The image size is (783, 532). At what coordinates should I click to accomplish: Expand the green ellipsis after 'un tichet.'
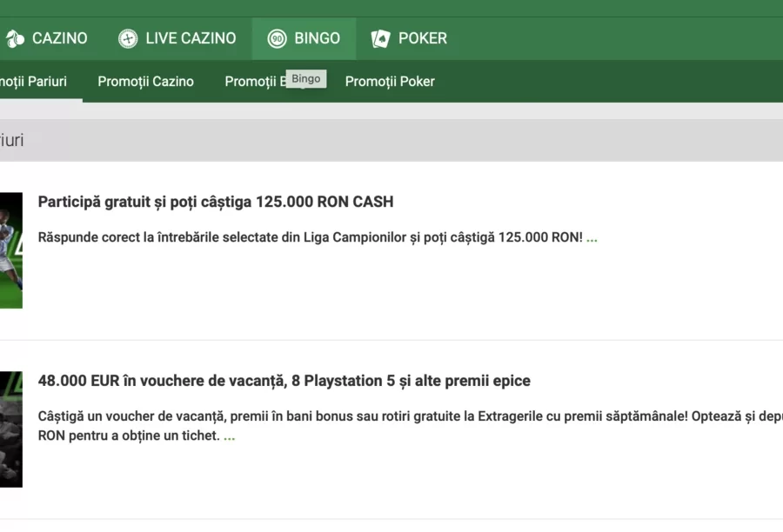pyautogui.click(x=229, y=436)
